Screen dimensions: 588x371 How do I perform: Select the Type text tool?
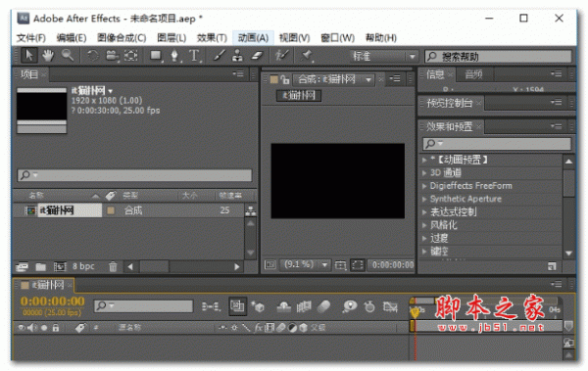point(194,56)
